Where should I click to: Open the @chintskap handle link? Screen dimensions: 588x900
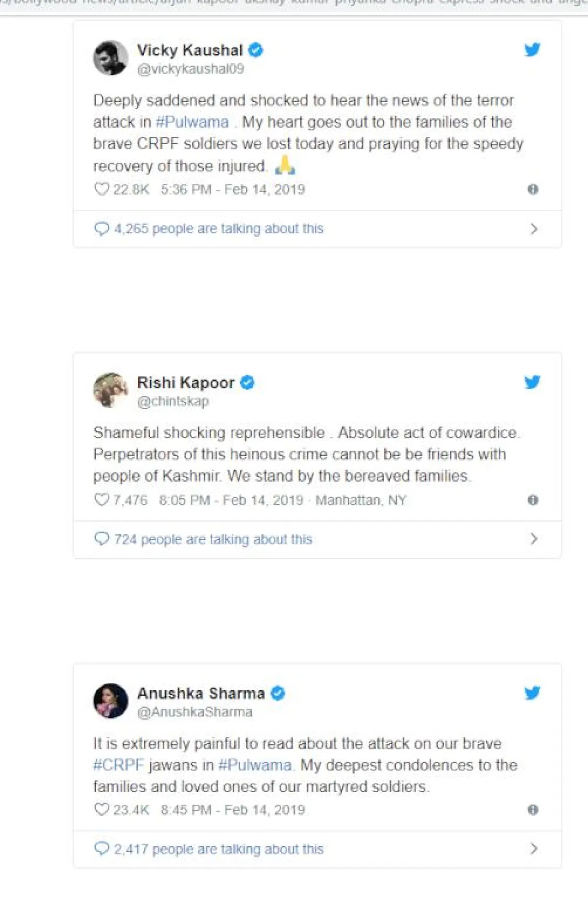point(173,401)
